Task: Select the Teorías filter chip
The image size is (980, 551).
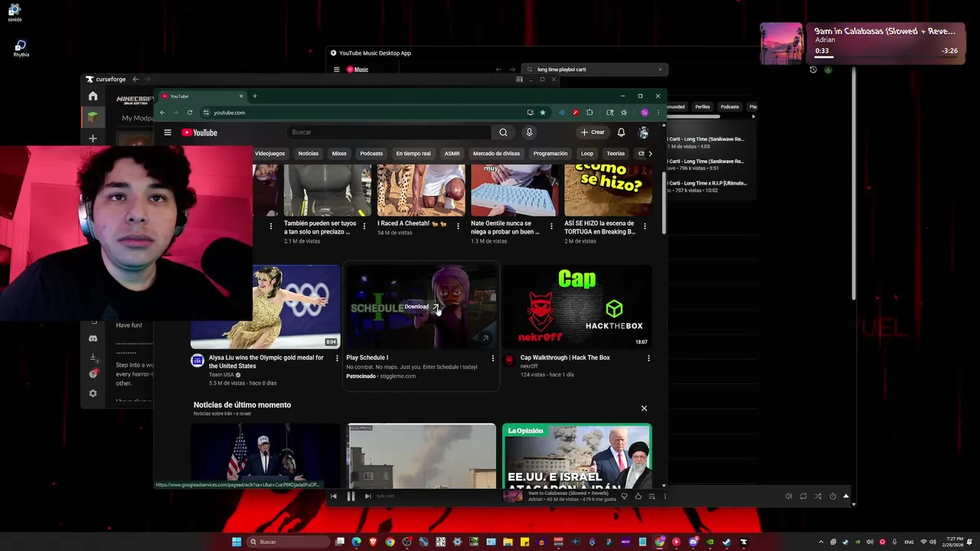Action: [616, 153]
